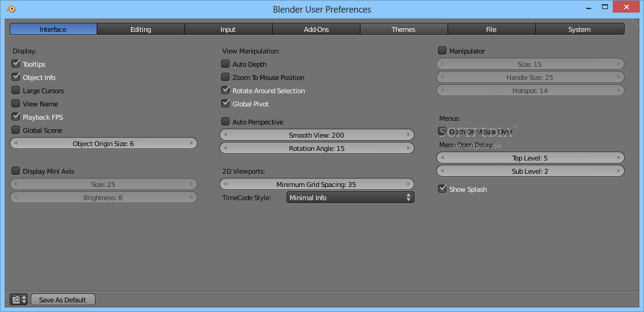Click the Mini Axis Brightness field
644x312 pixels.
coord(103,198)
